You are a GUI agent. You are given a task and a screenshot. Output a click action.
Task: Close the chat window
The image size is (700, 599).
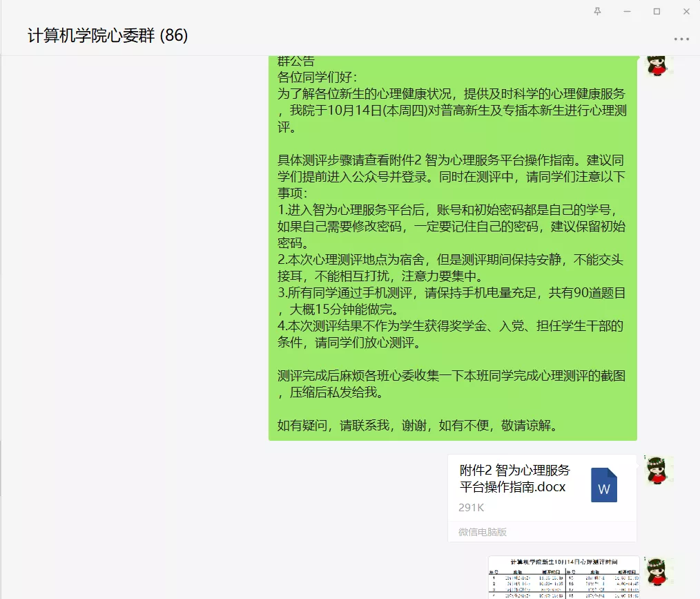(x=686, y=11)
